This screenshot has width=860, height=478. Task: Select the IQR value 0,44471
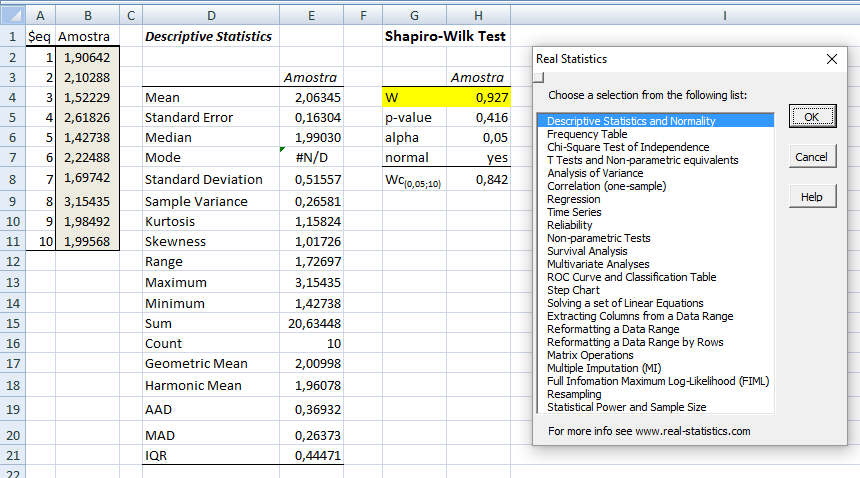312,456
